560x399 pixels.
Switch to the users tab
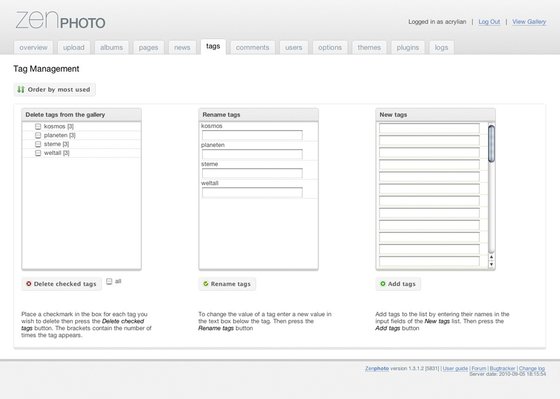click(294, 48)
